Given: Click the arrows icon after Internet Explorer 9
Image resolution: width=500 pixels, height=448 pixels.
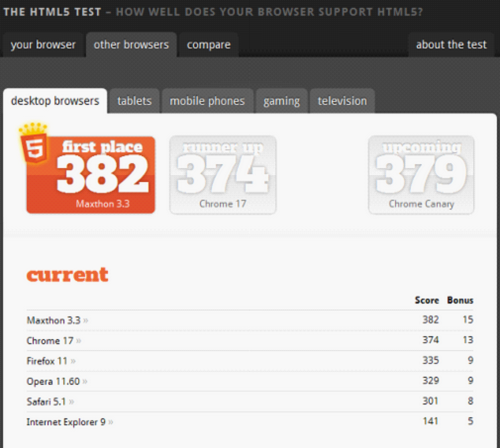Looking at the screenshot, I should point(111,422).
